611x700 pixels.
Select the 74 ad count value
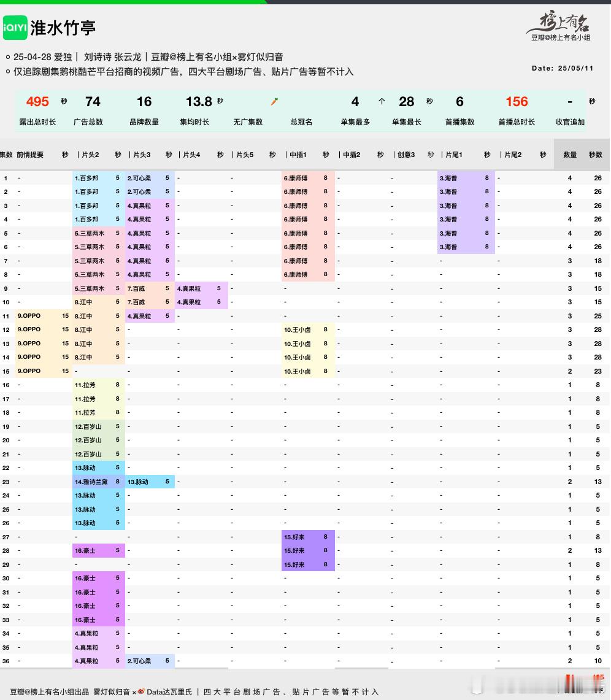(93, 101)
